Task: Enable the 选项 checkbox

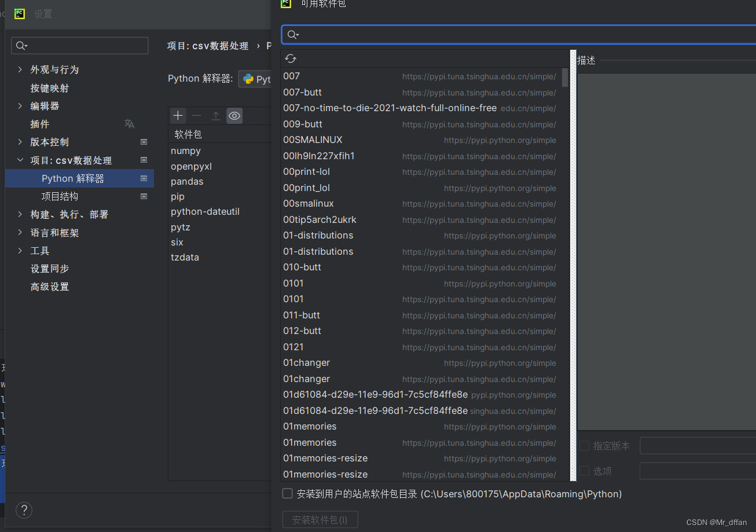Action: (x=584, y=471)
